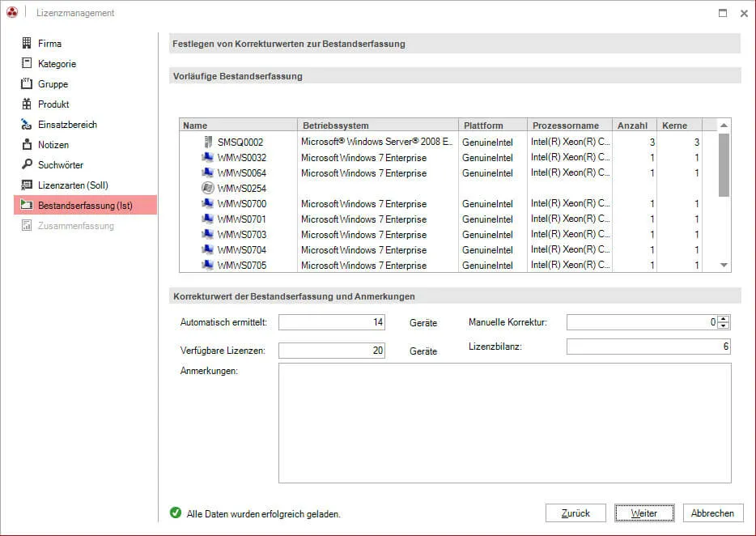Select the WMWS0064 row name

(241, 172)
